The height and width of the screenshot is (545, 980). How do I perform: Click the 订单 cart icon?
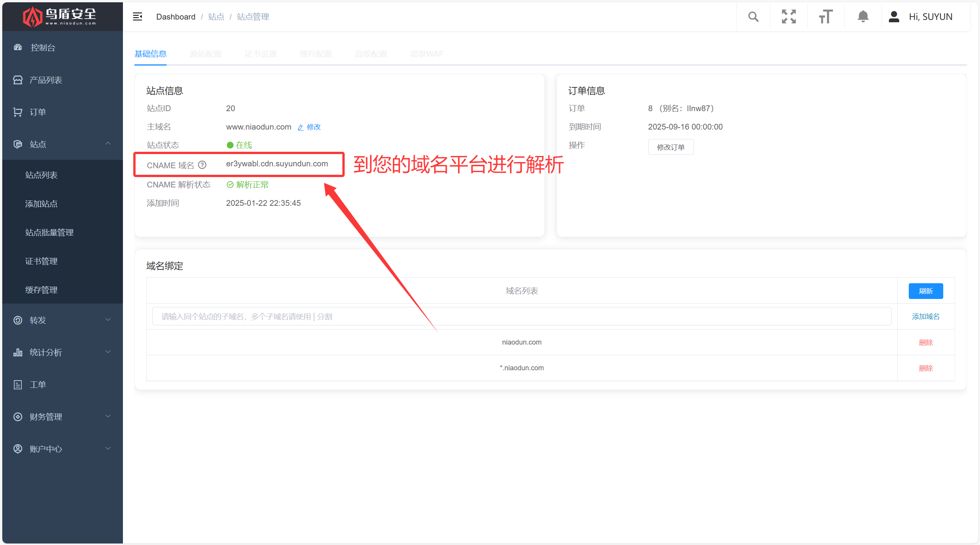(x=18, y=112)
